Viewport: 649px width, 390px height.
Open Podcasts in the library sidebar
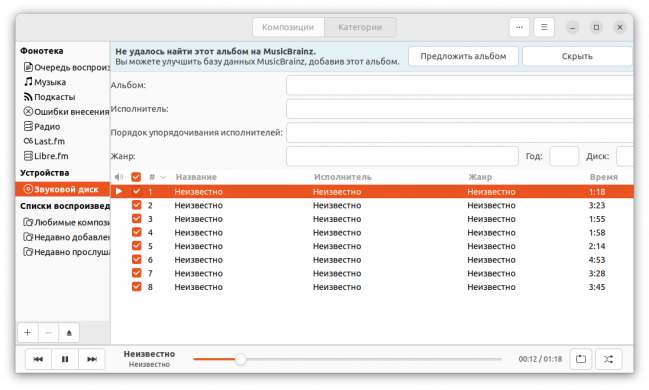pos(49,97)
